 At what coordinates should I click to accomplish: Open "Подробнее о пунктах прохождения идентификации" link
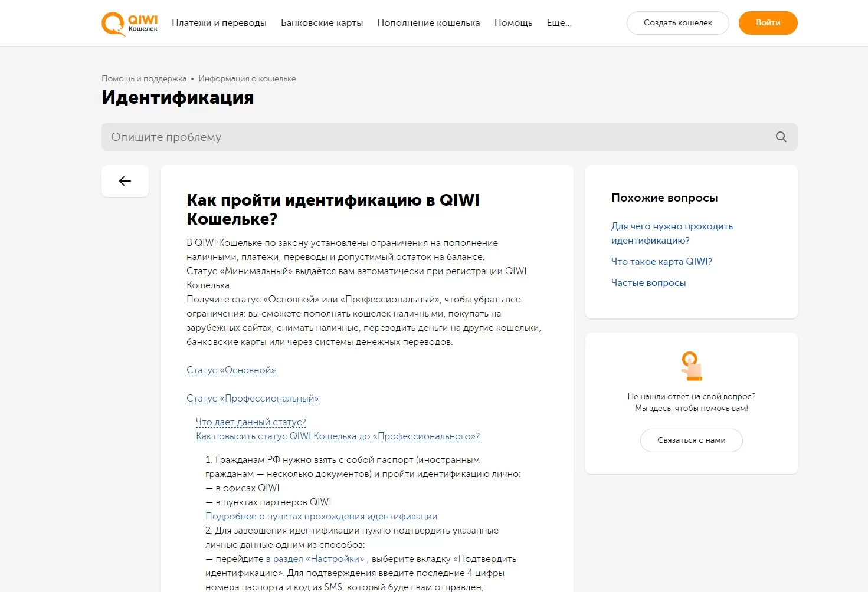click(x=322, y=516)
